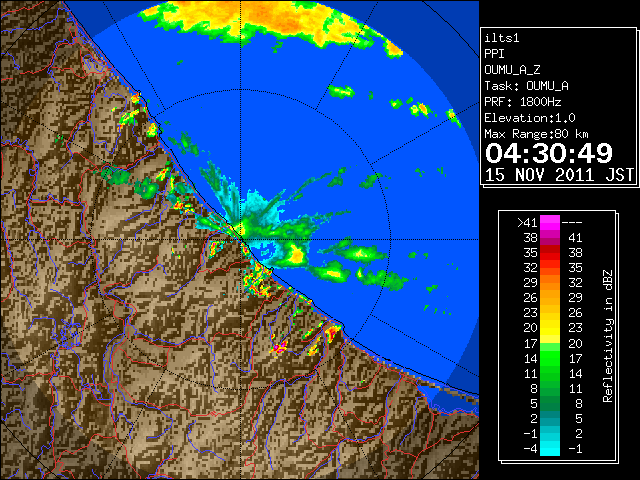Viewport: 640px width, 480px height.
Task: Click the yellow '20' legend color band
Action: click(550, 328)
